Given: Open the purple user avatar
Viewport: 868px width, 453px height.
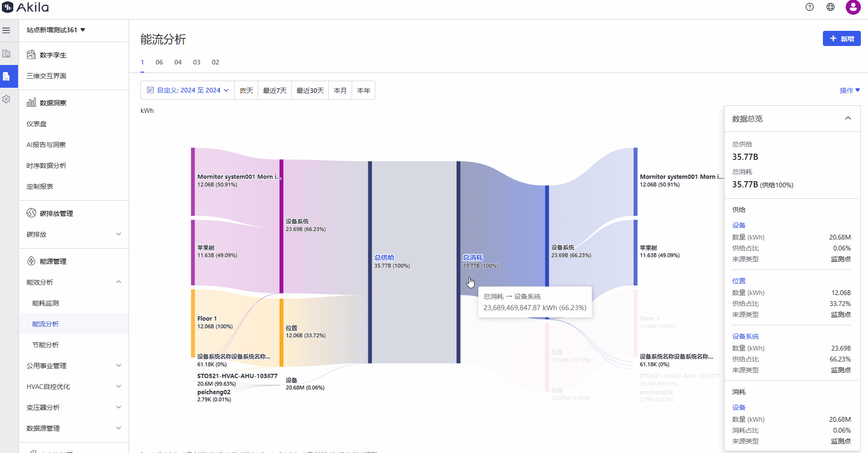Looking at the screenshot, I should [853, 7].
